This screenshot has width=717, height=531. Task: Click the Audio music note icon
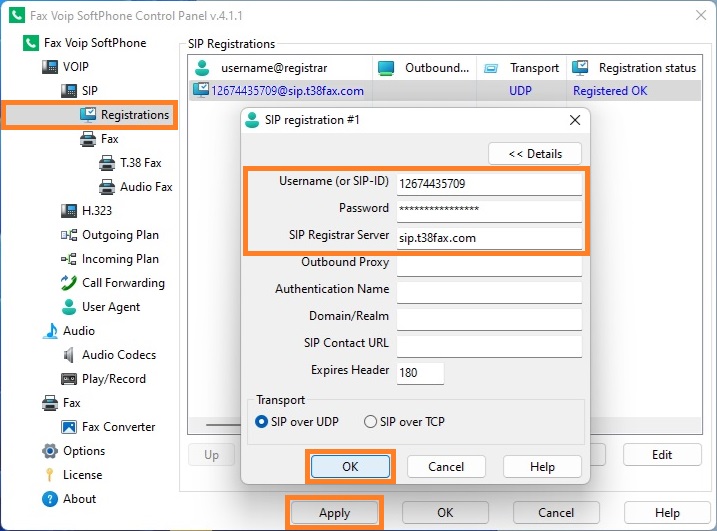pos(50,331)
